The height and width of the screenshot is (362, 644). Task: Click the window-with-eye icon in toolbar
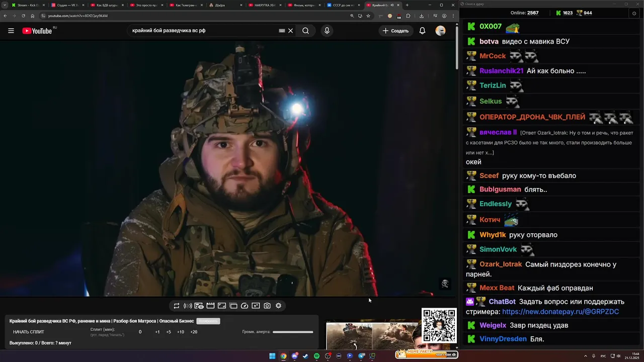199,306
